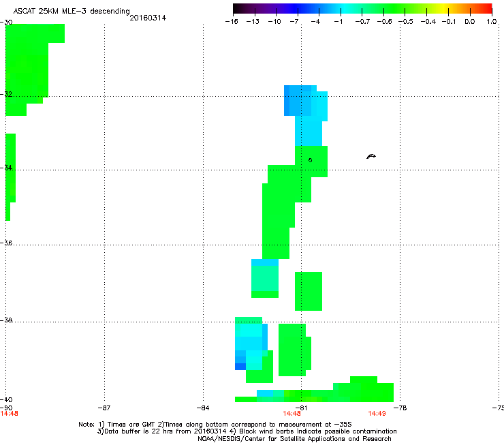Click the note line 'Times are GMT'
The image size is (504, 443).
[215, 425]
